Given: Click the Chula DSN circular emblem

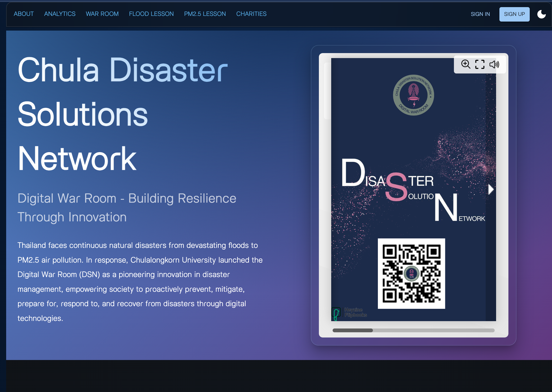Looking at the screenshot, I should 413,95.
